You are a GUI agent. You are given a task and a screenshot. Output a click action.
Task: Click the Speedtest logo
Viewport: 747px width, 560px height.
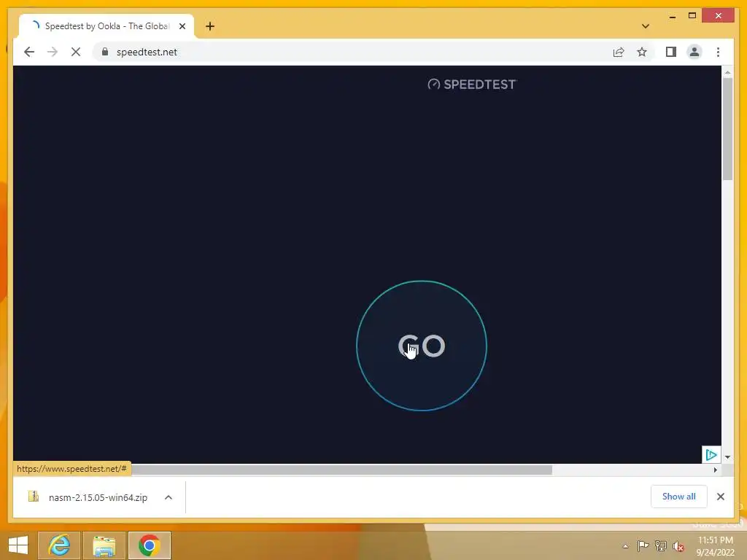click(472, 85)
